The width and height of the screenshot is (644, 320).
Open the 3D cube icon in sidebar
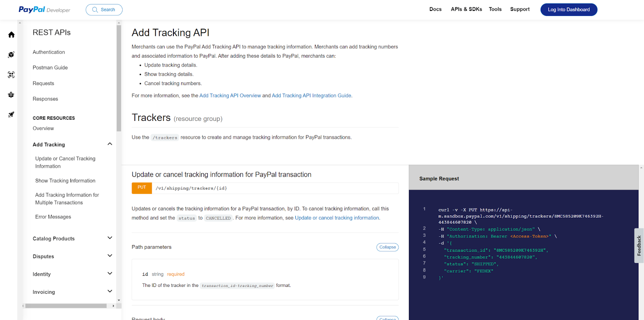point(11,55)
